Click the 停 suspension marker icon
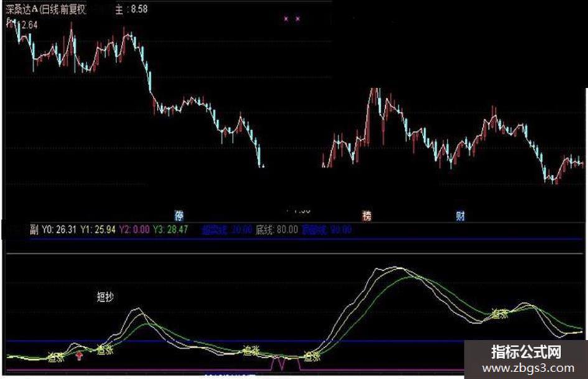588x379 pixels. click(179, 216)
